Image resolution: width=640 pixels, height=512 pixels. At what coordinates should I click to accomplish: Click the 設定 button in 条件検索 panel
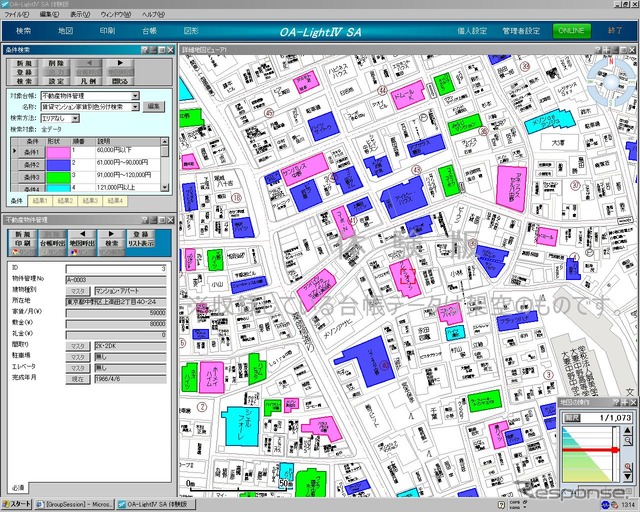[56, 81]
